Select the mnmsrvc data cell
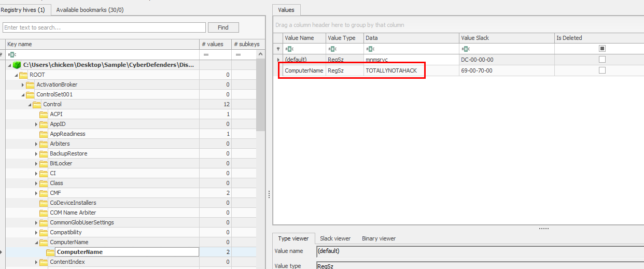644x269 pixels. 411,60
